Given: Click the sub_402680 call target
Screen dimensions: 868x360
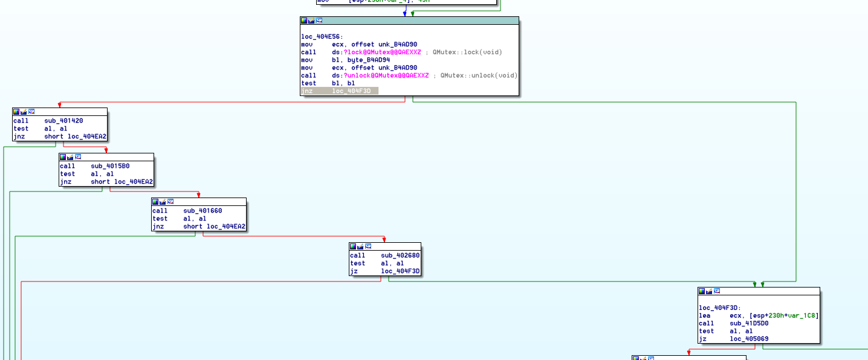Looking at the screenshot, I should click(400, 256).
